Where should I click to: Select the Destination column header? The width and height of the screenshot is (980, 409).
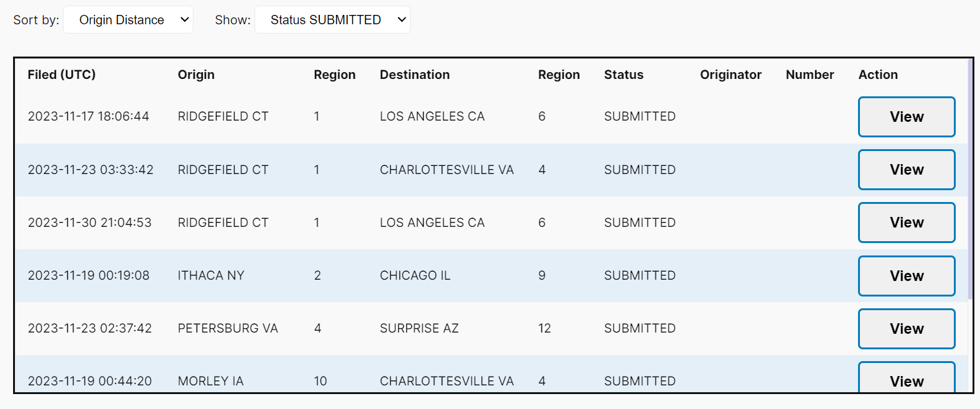[x=414, y=75]
